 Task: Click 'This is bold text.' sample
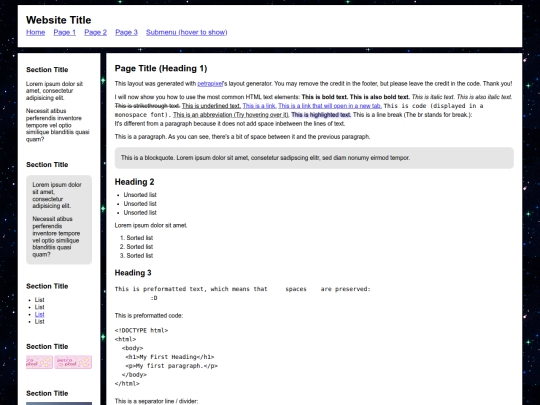pyautogui.click(x=325, y=97)
